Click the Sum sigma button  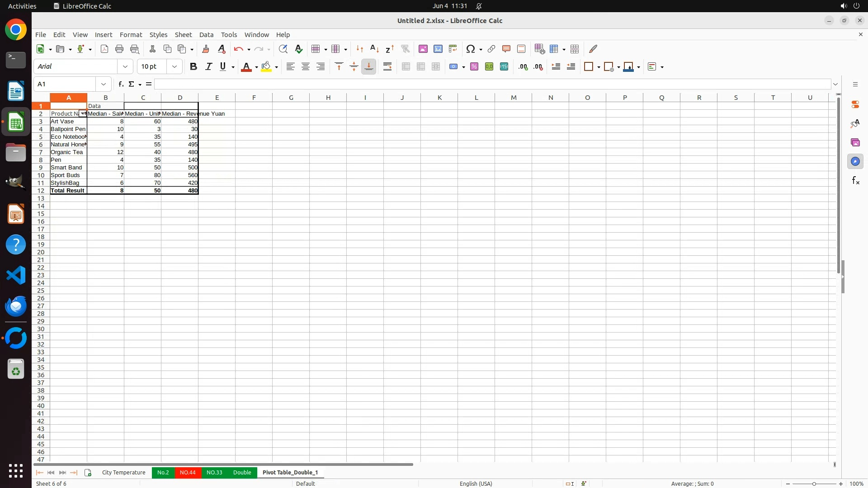[132, 84]
